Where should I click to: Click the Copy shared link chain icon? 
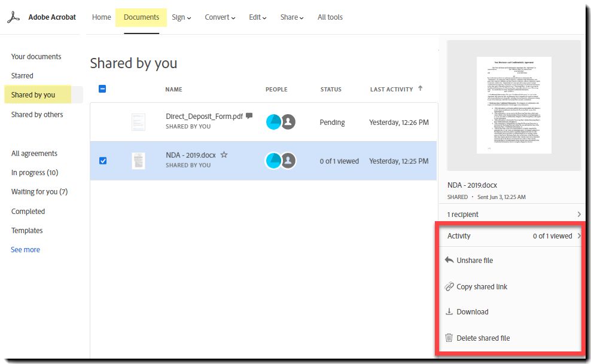point(449,286)
